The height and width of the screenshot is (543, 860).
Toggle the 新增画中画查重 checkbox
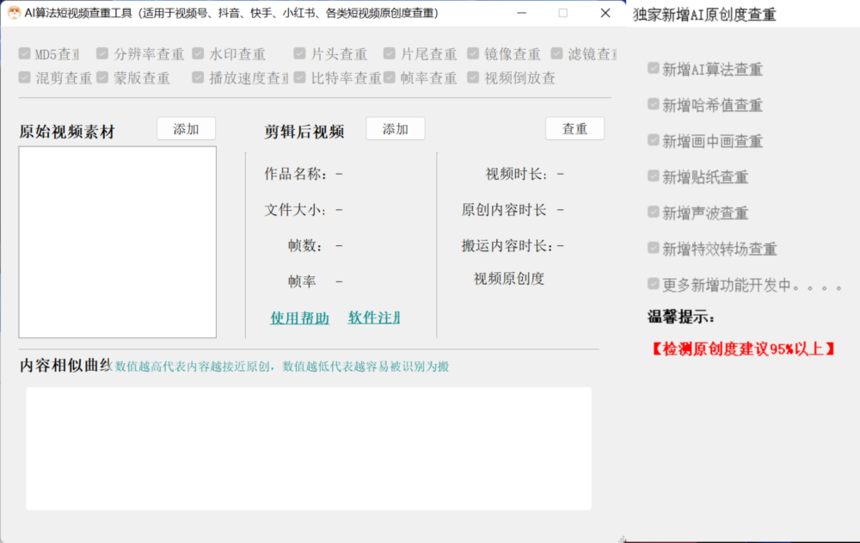(654, 141)
